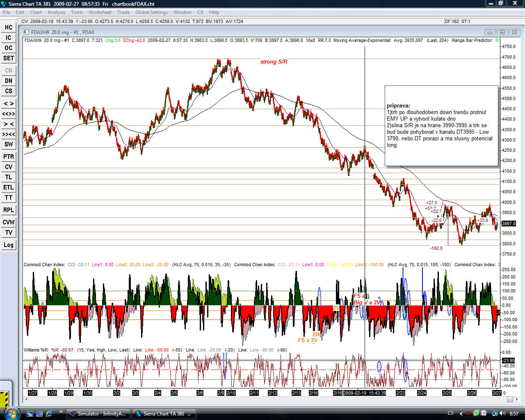Expand hidden system tray icons chevron

[461, 413]
